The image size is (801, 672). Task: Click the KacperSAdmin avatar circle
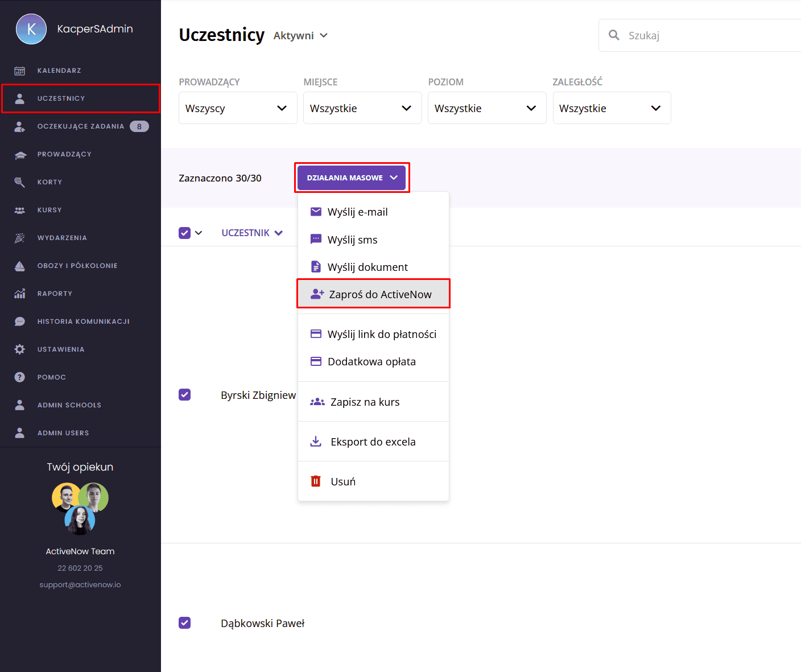31,29
